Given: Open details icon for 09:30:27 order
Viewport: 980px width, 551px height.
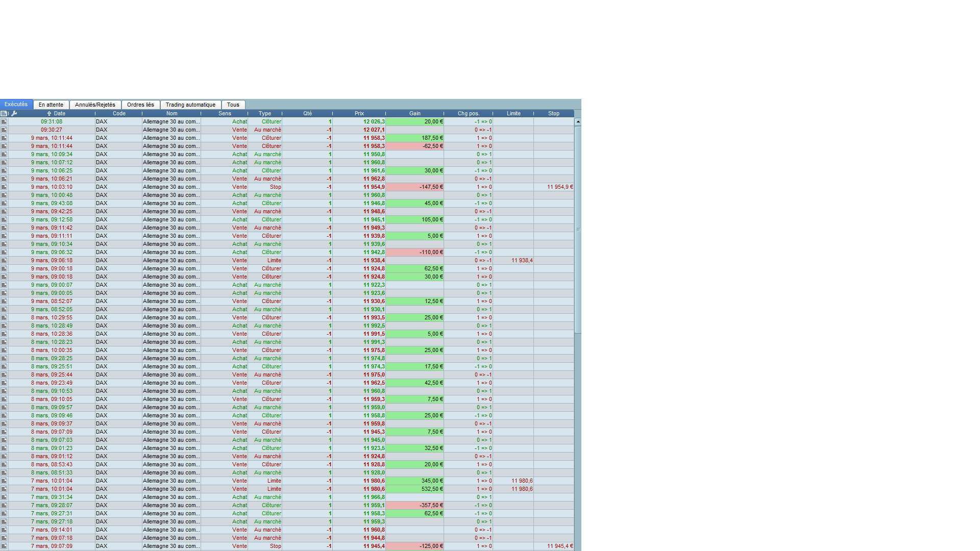Looking at the screenshot, I should 4,130.
